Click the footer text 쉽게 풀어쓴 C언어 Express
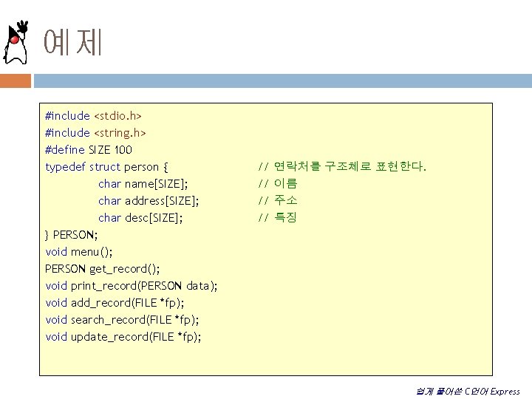This screenshot has width=532, height=399. pos(468,392)
